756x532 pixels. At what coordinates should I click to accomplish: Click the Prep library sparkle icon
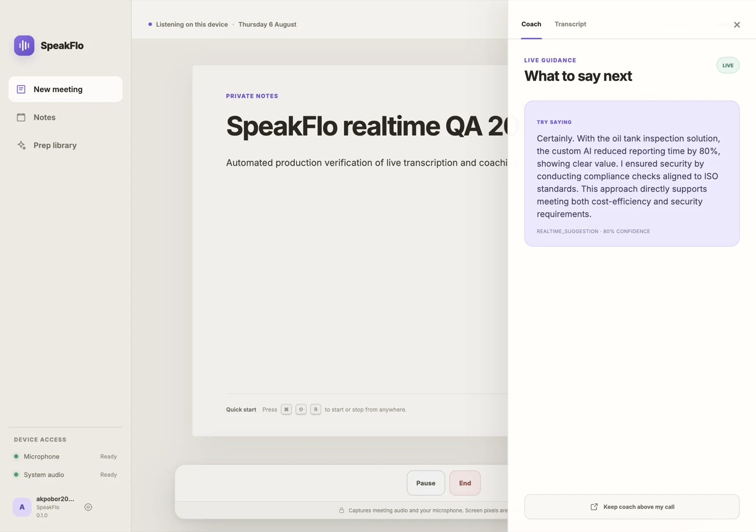point(21,145)
